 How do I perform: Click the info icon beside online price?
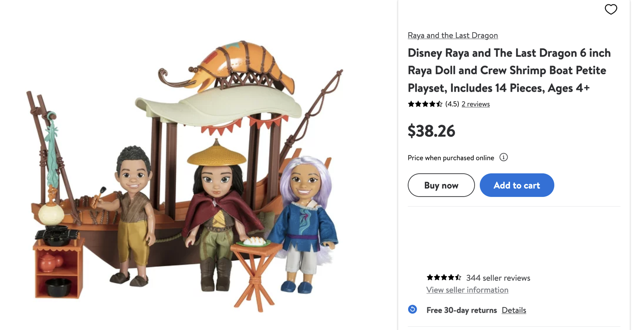504,157
